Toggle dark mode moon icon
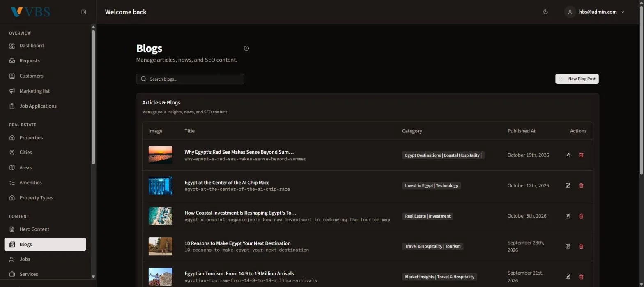The width and height of the screenshot is (644, 287). [x=545, y=12]
